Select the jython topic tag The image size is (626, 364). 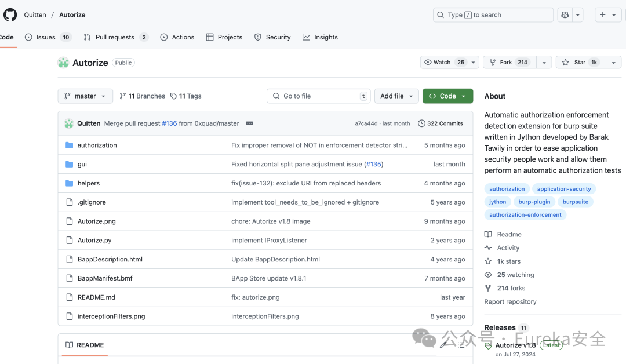pyautogui.click(x=497, y=202)
